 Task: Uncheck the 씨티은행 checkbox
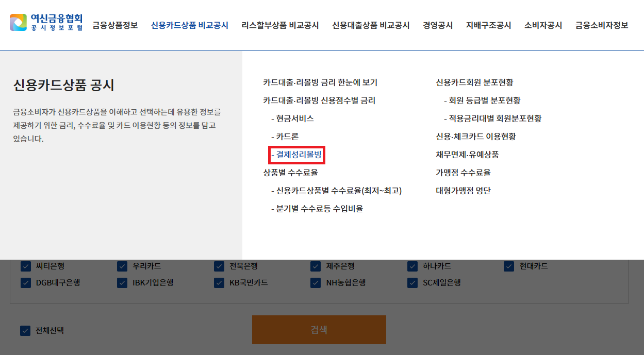click(x=25, y=266)
